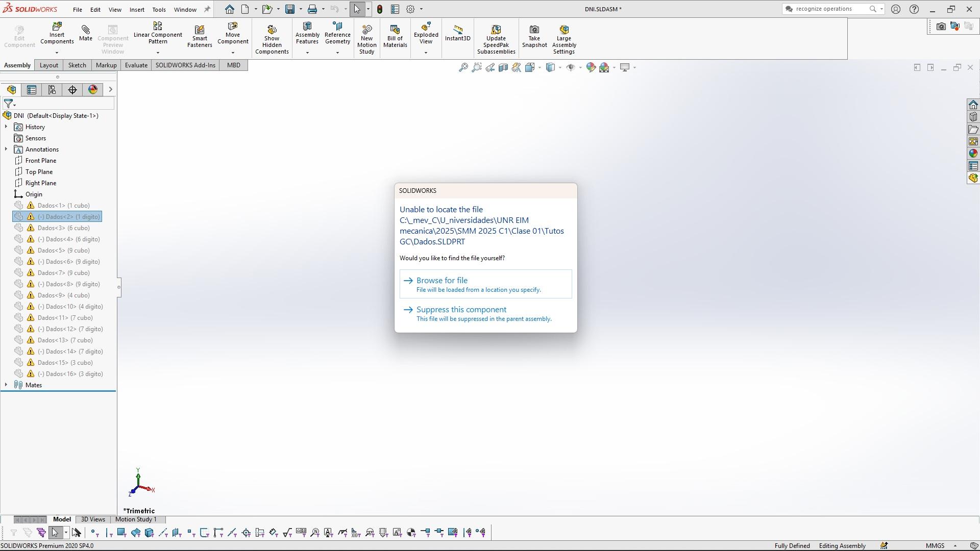
Task: Expand the History tree node
Action: tap(6, 127)
